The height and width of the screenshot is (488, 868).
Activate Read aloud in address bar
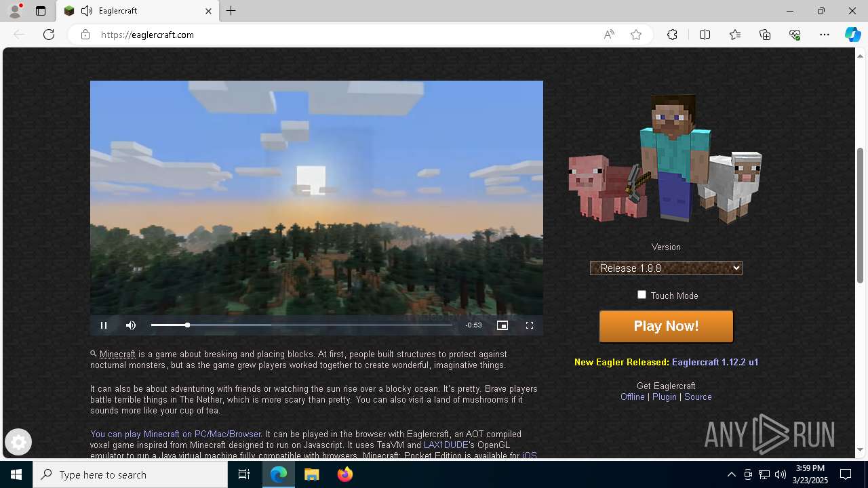click(609, 35)
